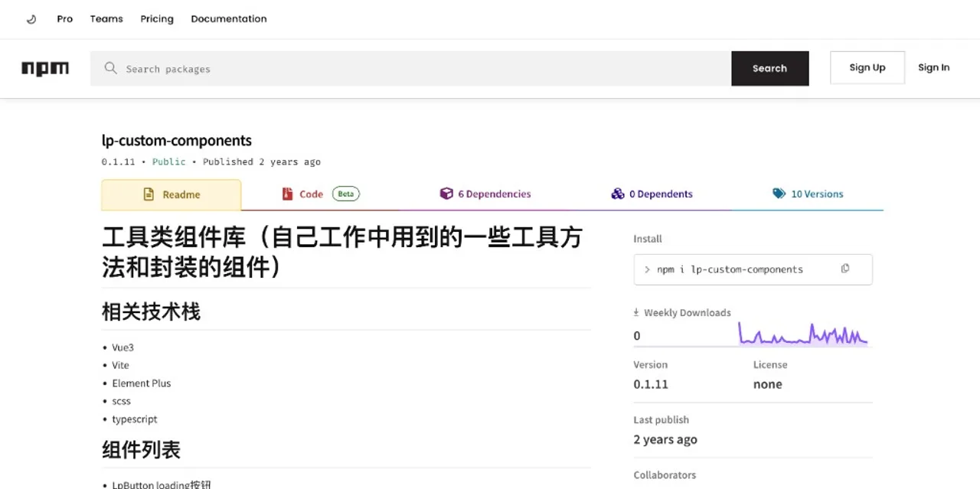Click the weekly downloads sparkline chart
980x489 pixels.
coord(802,334)
